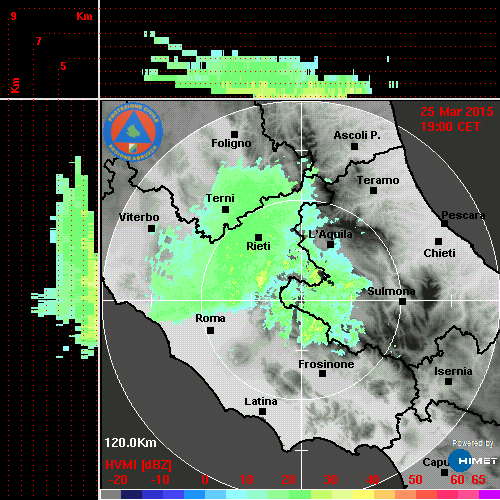The height and width of the screenshot is (500, 500).
Task: Click the yellow swatch in the dBZ color bar
Action: coord(363,495)
